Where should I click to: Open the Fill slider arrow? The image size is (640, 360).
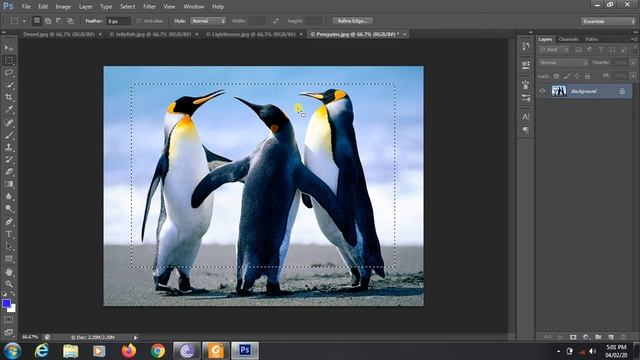click(633, 76)
